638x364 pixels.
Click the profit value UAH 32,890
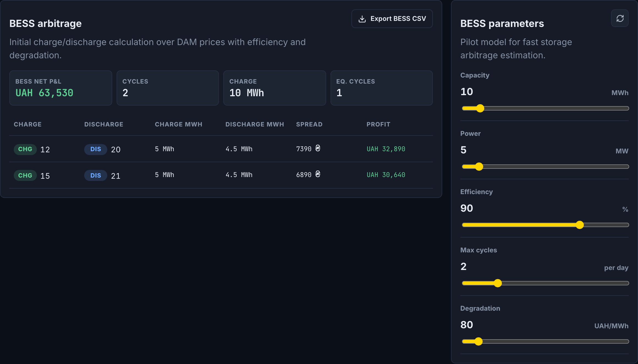pyautogui.click(x=386, y=149)
